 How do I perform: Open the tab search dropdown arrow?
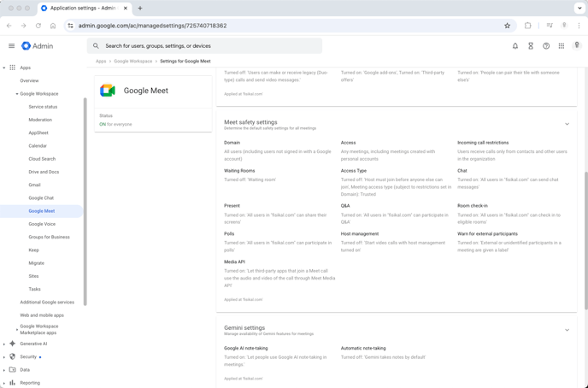579,8
